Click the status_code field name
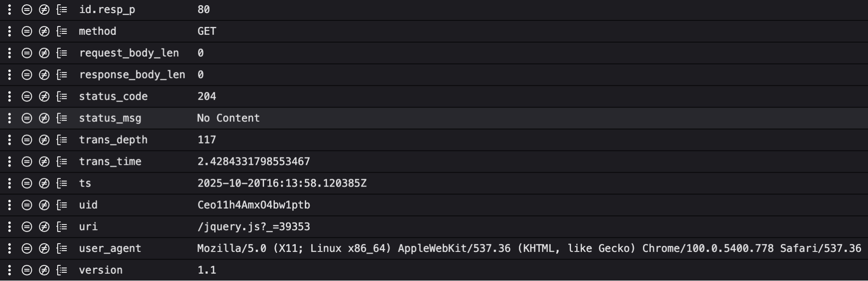 tap(113, 97)
